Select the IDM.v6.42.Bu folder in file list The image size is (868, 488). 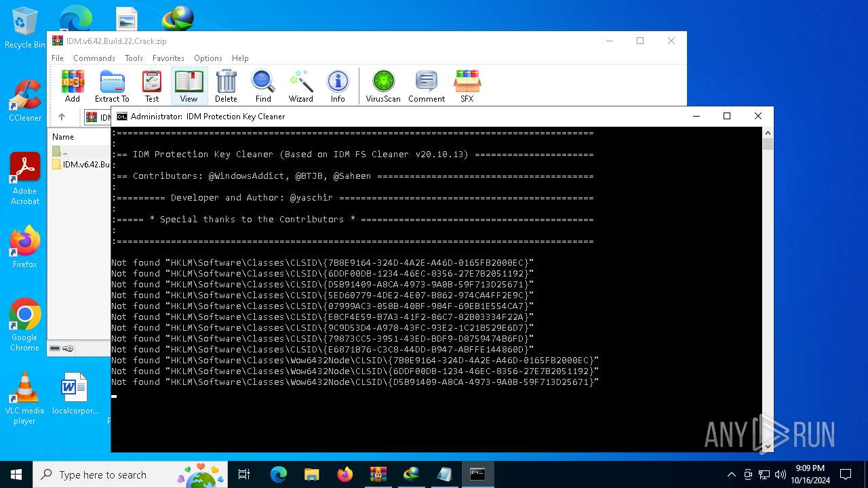81,164
